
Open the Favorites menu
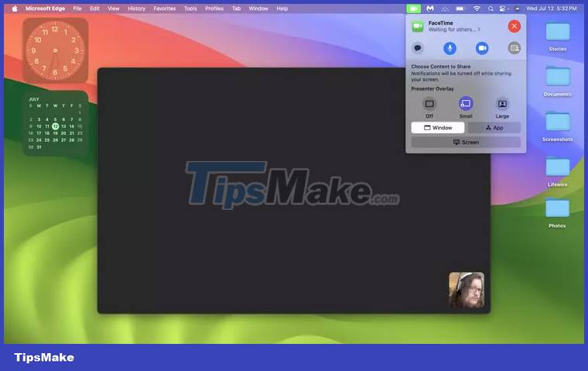164,9
